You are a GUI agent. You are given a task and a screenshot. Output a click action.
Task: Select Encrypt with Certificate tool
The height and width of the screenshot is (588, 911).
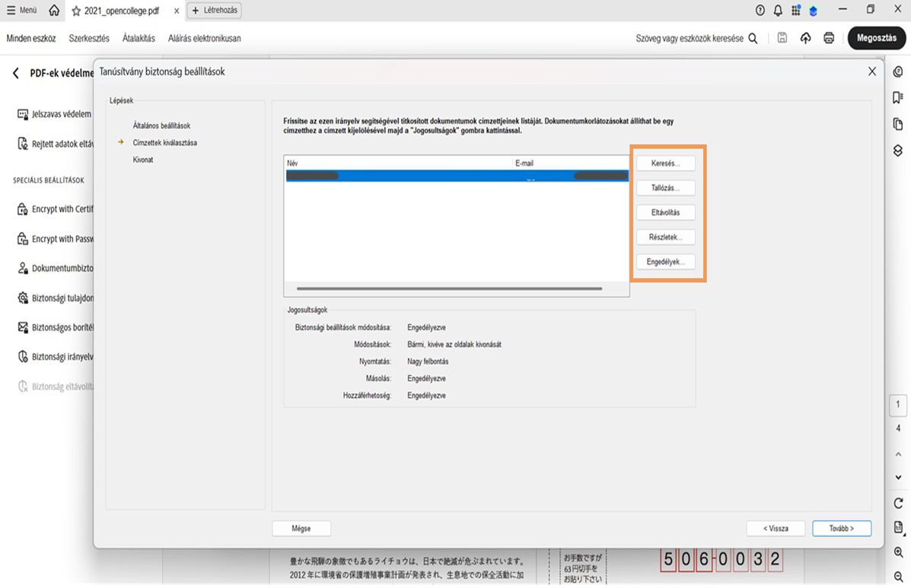tap(55, 209)
